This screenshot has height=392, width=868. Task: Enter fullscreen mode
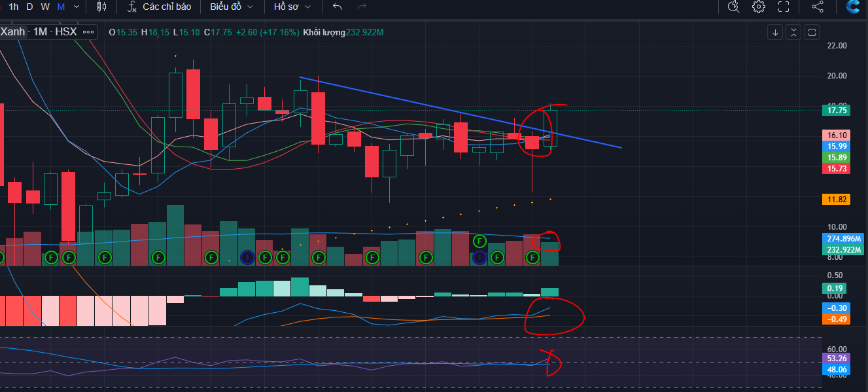click(x=784, y=7)
